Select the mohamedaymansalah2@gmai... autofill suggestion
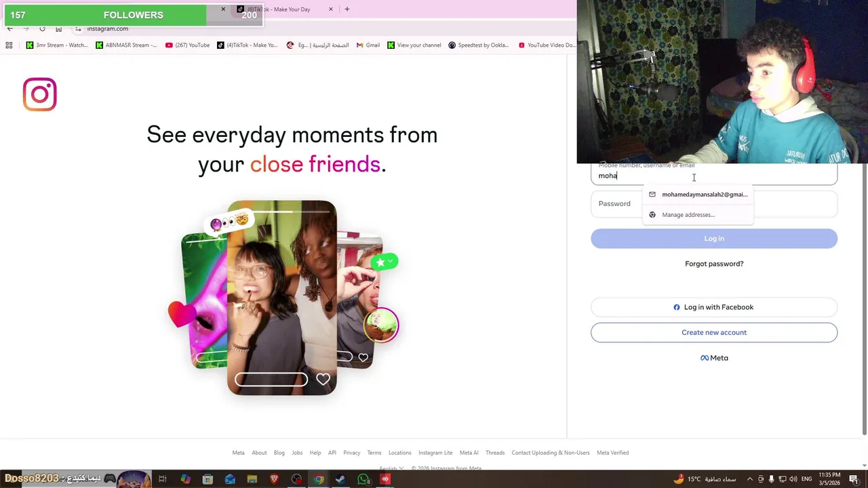Viewport: 868px width, 488px height. tap(698, 195)
